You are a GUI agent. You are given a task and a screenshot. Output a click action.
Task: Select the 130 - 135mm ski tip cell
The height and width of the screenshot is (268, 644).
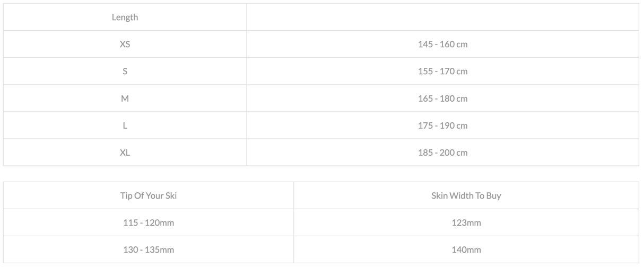149,249
